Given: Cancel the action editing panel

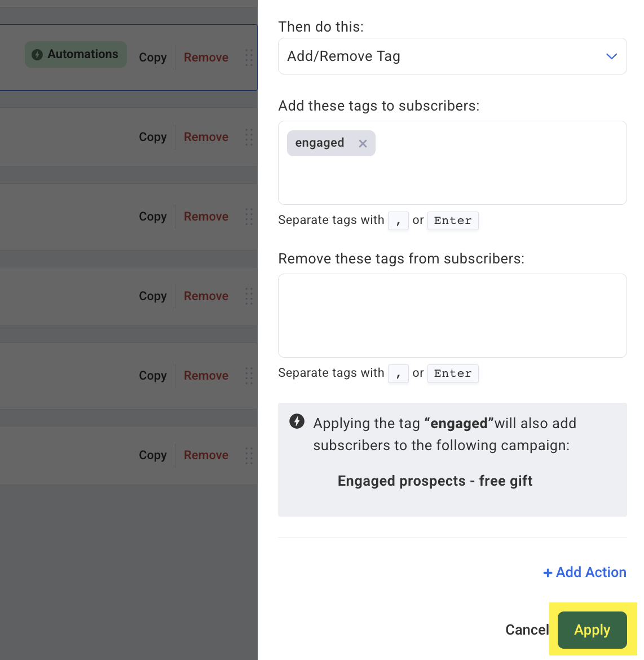Looking at the screenshot, I should point(527,630).
